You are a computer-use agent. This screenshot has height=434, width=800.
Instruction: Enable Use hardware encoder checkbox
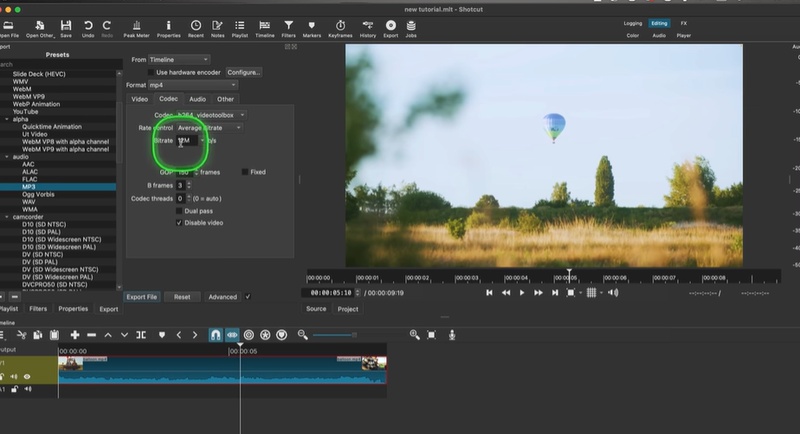click(151, 72)
